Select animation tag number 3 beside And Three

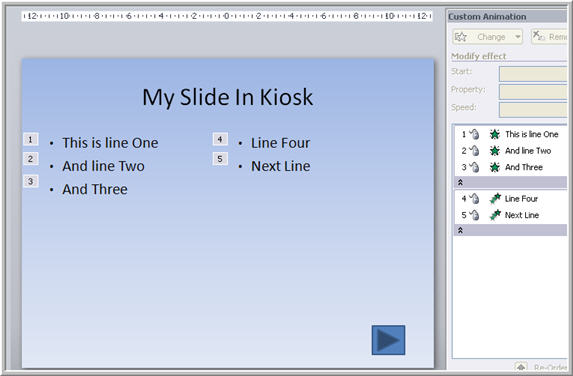coord(31,181)
